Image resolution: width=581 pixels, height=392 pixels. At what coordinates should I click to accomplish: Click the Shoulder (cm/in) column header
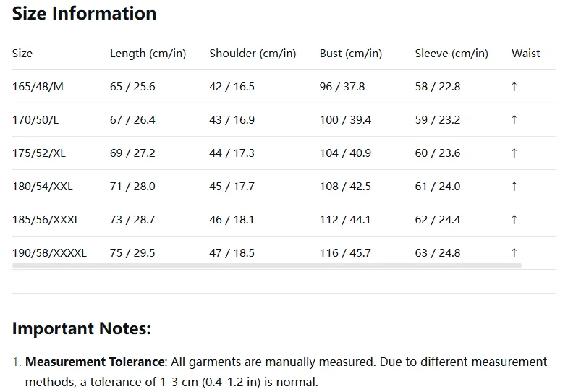click(x=253, y=54)
